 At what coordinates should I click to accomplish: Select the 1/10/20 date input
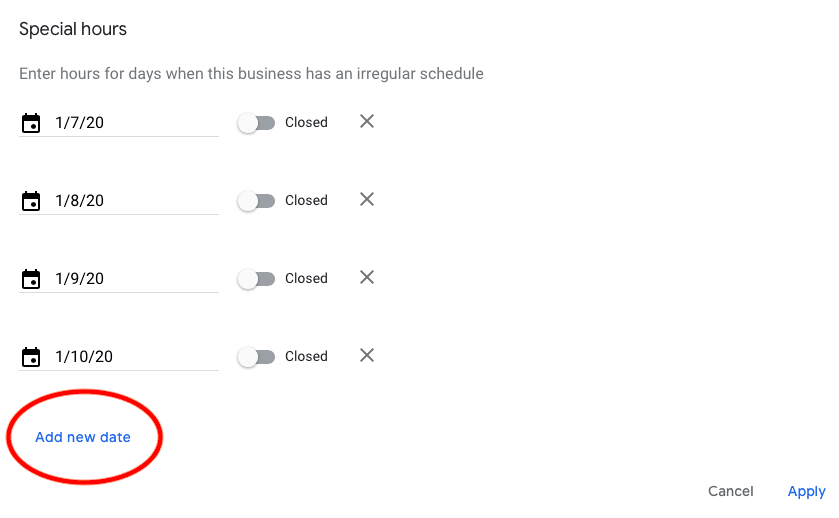135,357
